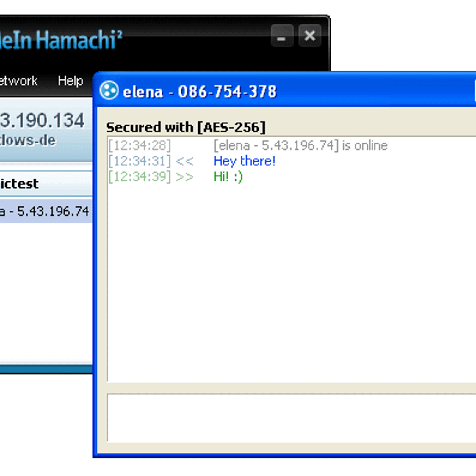The height and width of the screenshot is (476, 476).
Task: Click the Hamachi icon in chat title bar
Action: coord(109,90)
